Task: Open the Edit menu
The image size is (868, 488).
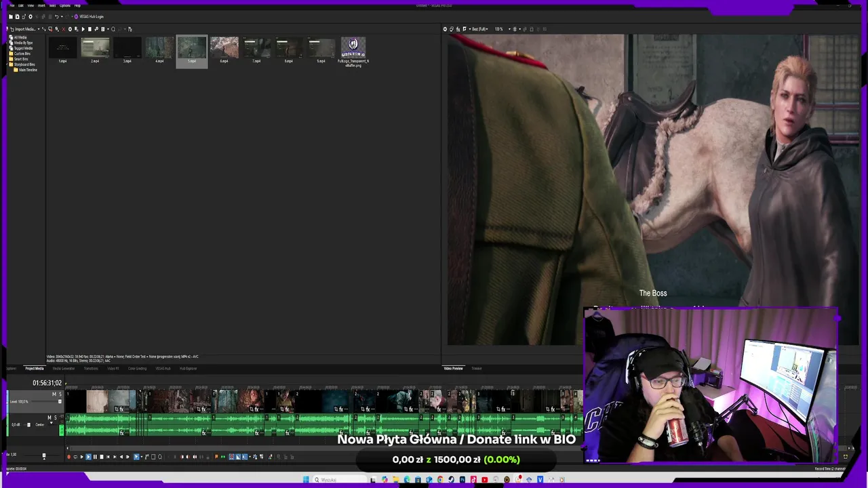Action: pyautogui.click(x=21, y=5)
